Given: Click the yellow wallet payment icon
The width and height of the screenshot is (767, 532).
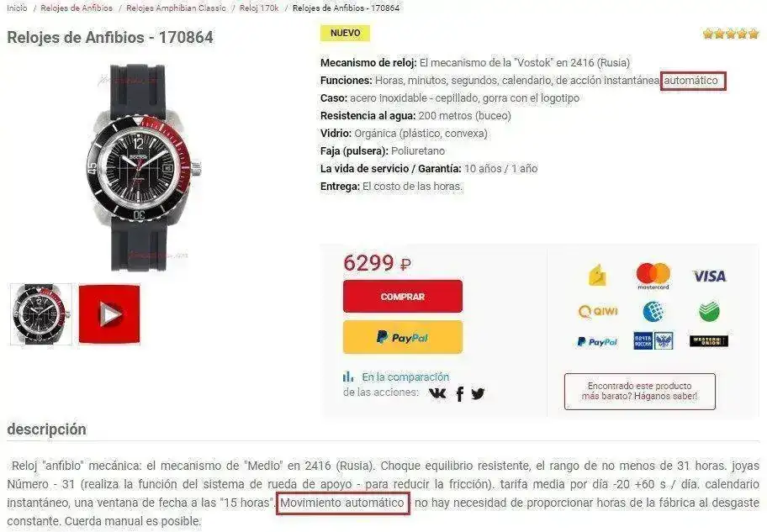Looking at the screenshot, I should (597, 276).
